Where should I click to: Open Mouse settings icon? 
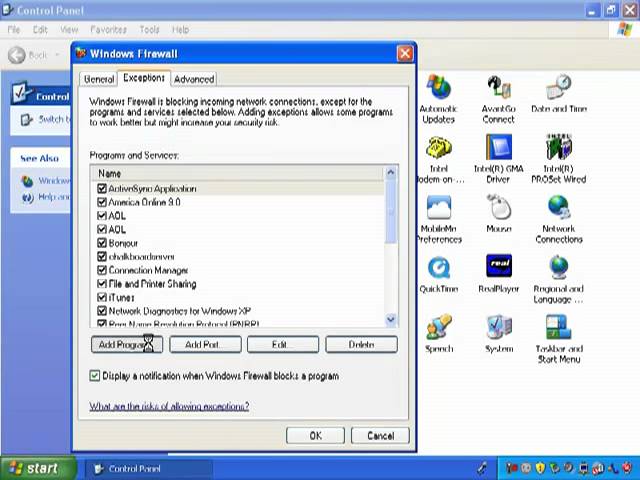pos(499,207)
